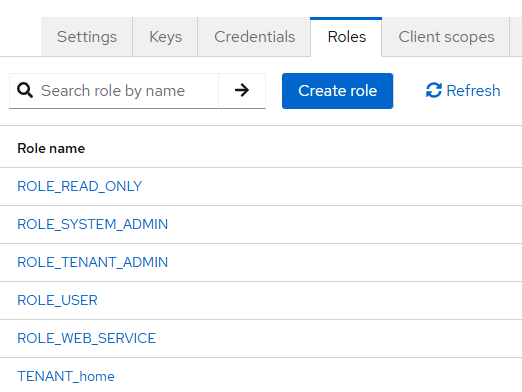Viewport: 522px width, 392px height.
Task: Open the ROLE_SYSTEM_ADMIN role
Action: (x=93, y=224)
